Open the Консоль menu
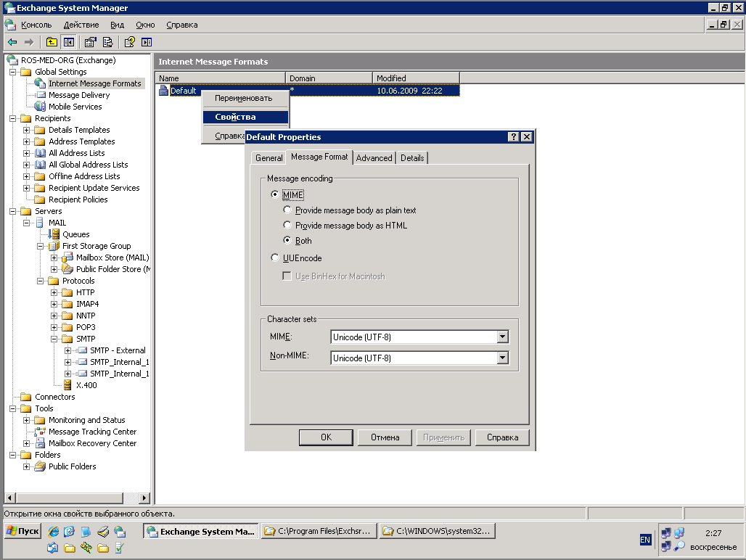 pos(36,25)
